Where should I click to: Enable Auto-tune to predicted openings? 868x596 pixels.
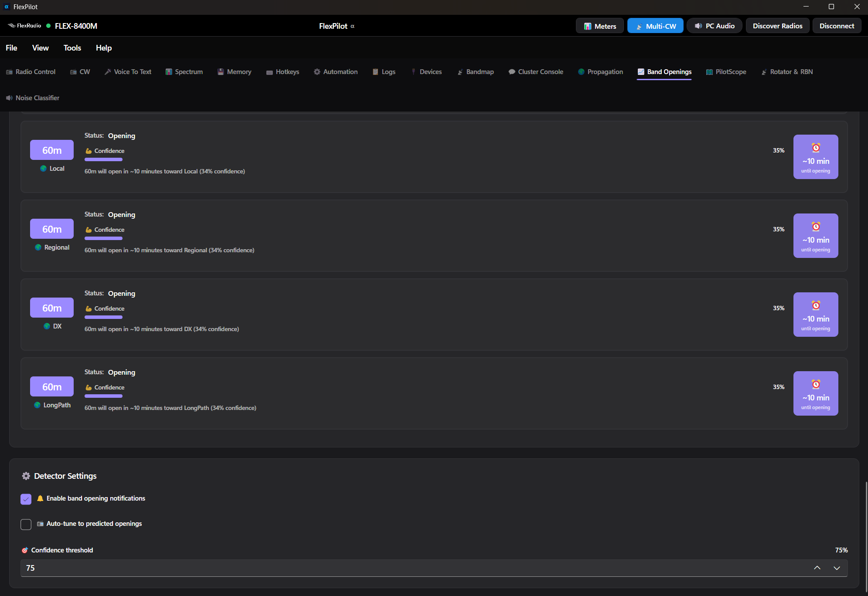26,525
